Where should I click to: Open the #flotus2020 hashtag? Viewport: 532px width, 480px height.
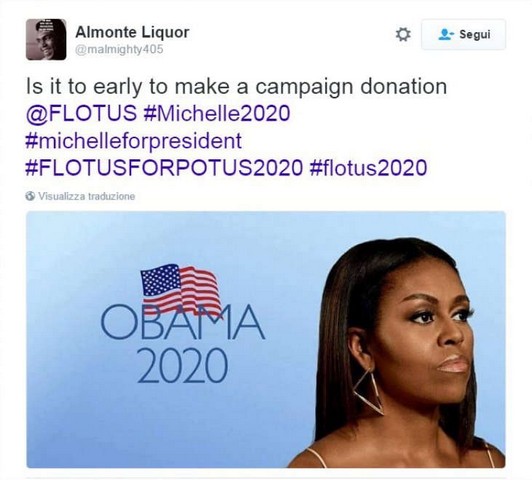[368, 168]
